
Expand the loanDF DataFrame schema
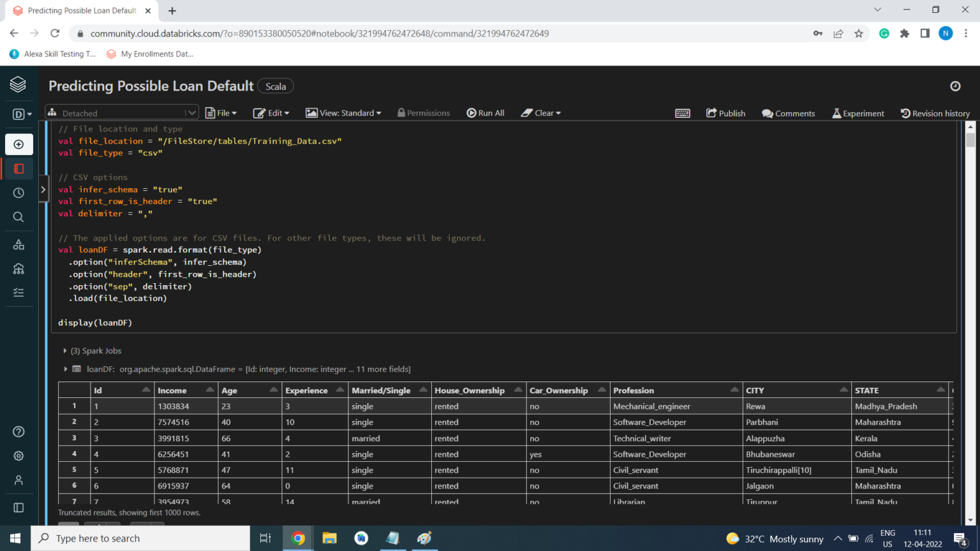pos(65,369)
